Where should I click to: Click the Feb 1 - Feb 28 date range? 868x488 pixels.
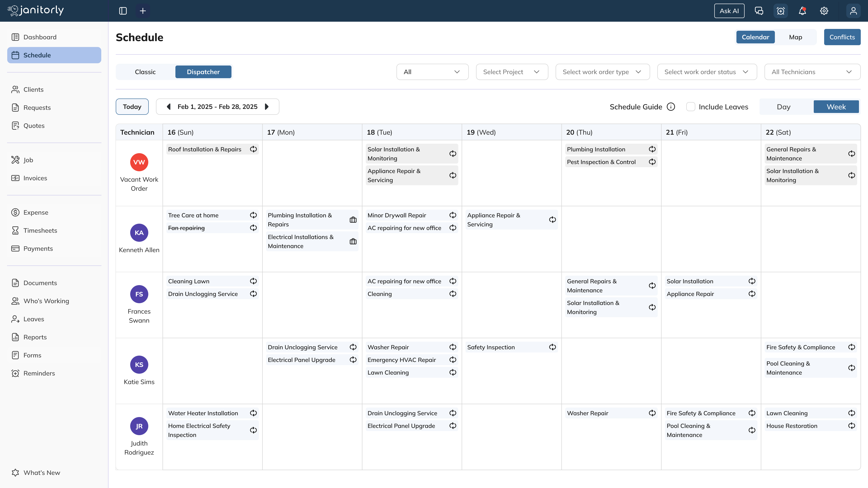coord(217,107)
